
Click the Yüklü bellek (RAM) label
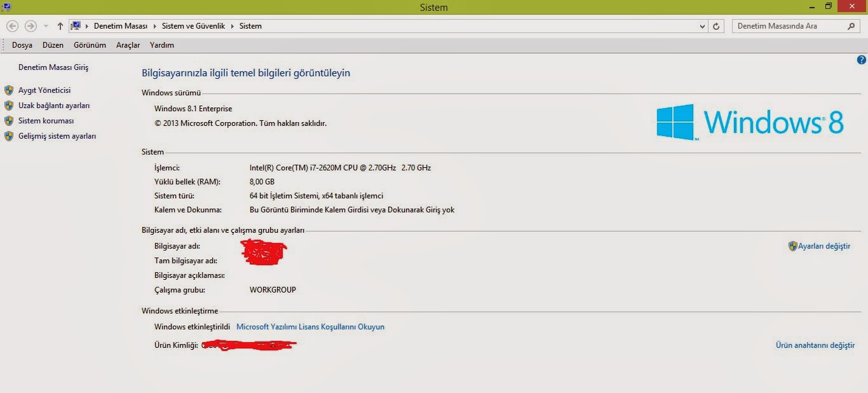tap(187, 182)
